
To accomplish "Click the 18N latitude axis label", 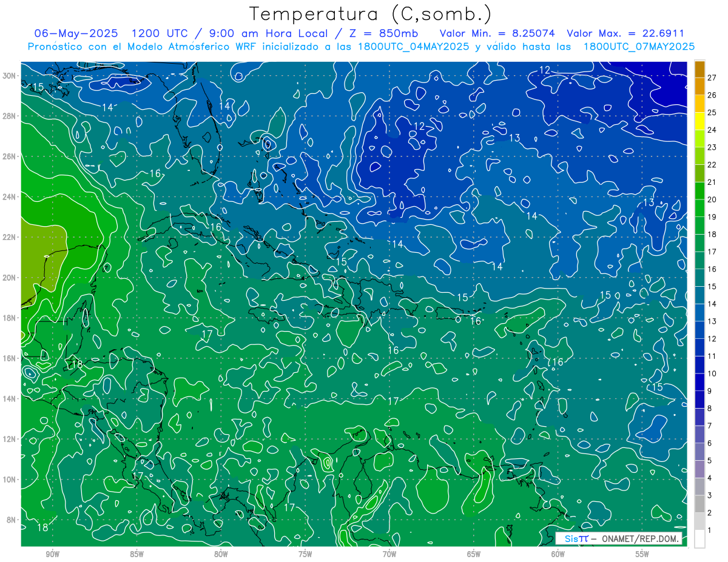I will [x=10, y=318].
